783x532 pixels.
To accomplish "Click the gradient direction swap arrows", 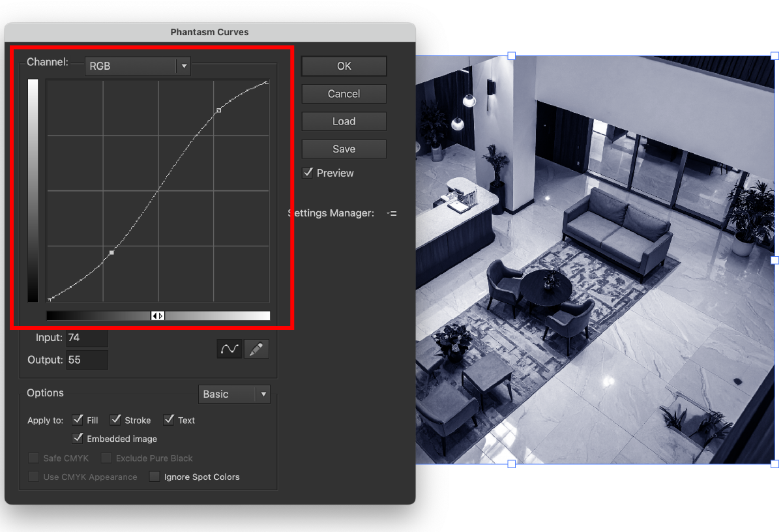I will (x=158, y=316).
